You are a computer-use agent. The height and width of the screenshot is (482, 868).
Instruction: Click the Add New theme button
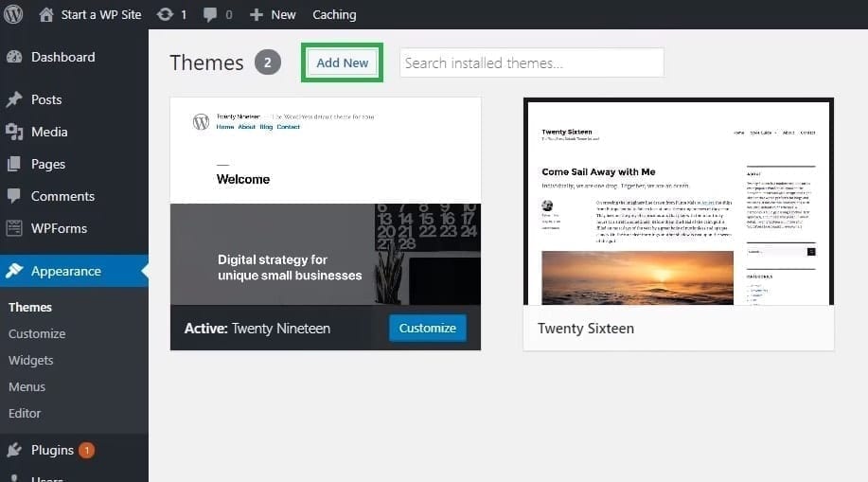(342, 62)
